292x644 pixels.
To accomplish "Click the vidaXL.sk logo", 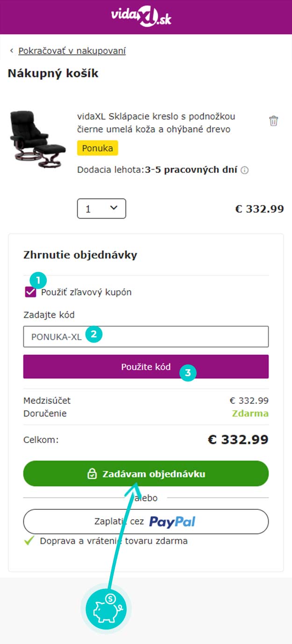I will (141, 16).
